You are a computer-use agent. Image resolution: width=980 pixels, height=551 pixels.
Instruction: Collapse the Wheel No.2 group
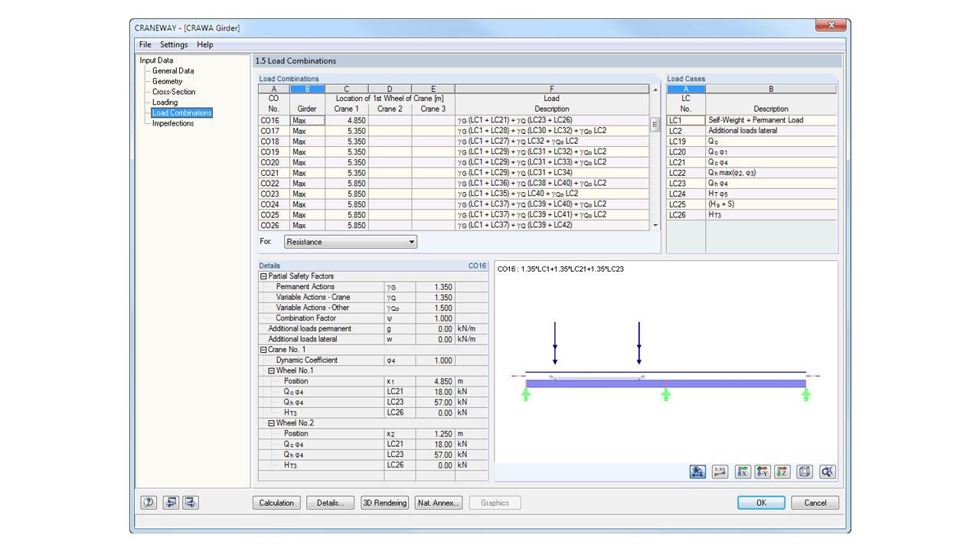(x=271, y=423)
